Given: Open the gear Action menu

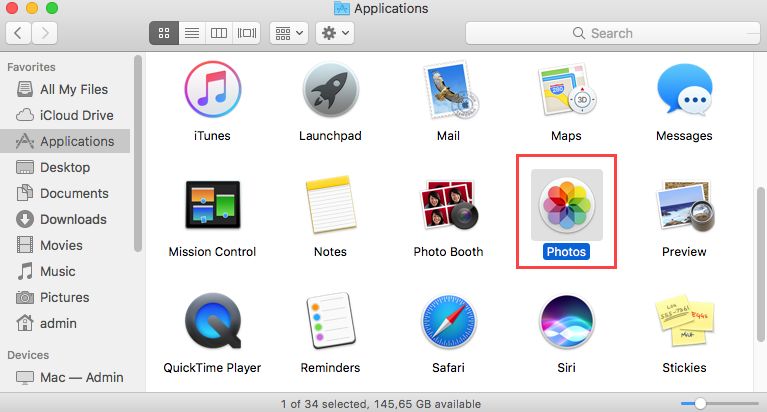Looking at the screenshot, I should tap(335, 33).
